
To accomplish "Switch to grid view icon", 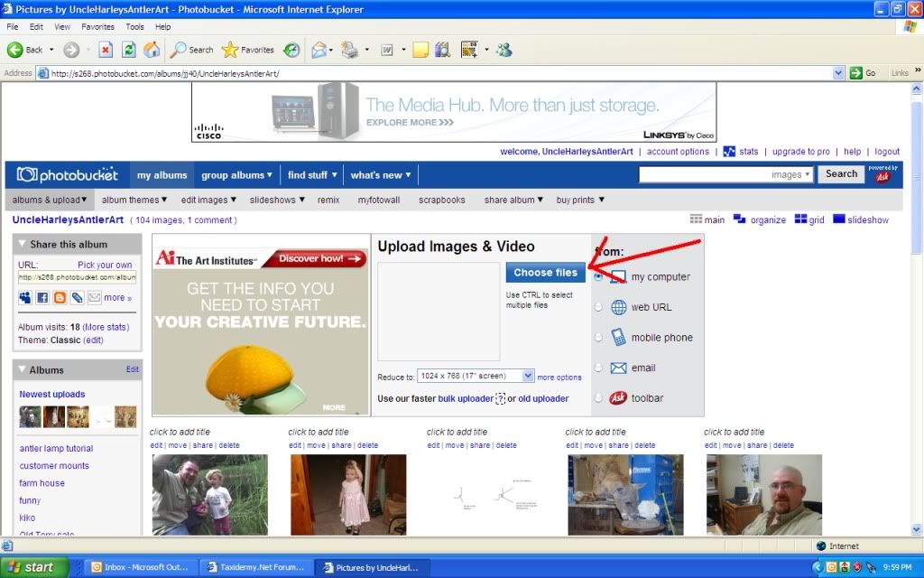I will click(800, 219).
